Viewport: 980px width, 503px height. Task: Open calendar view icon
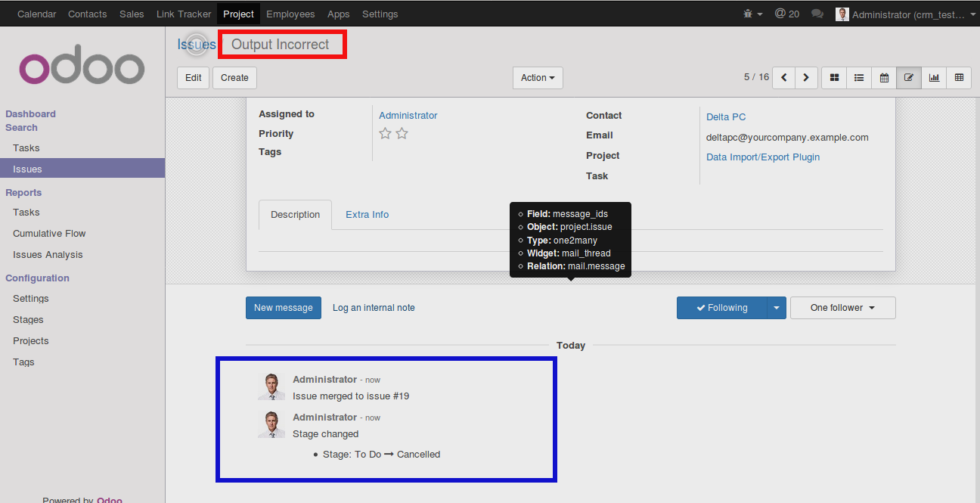(x=884, y=77)
